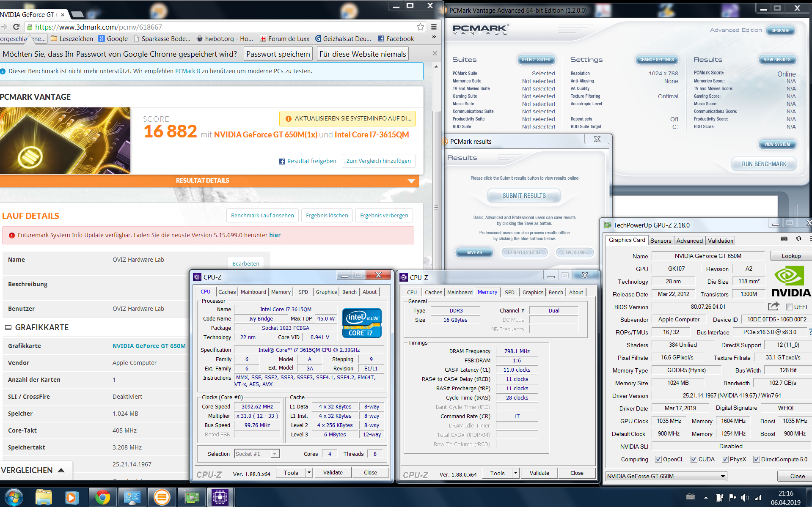
Task: Click the Action Center flag in the tray
Action: pyautogui.click(x=732, y=498)
